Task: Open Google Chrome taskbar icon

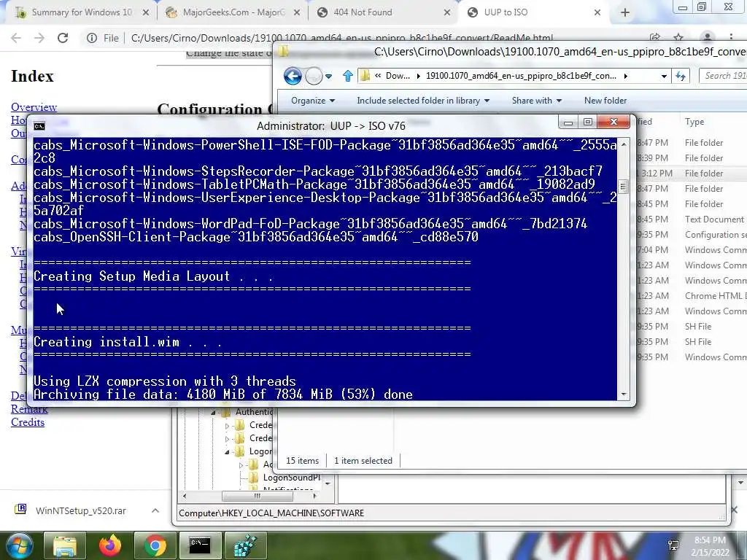Action: point(155,545)
